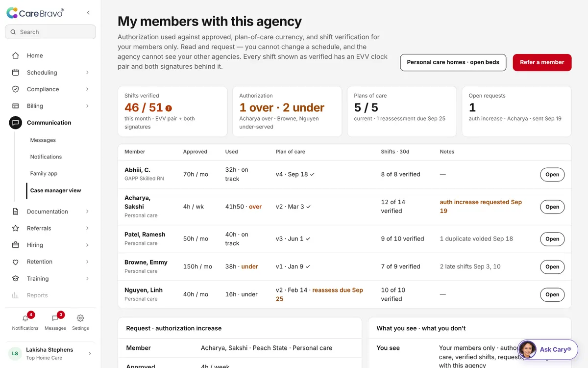This screenshot has width=588, height=368.
Task: Open the Family app submenu item
Action: pyautogui.click(x=44, y=173)
